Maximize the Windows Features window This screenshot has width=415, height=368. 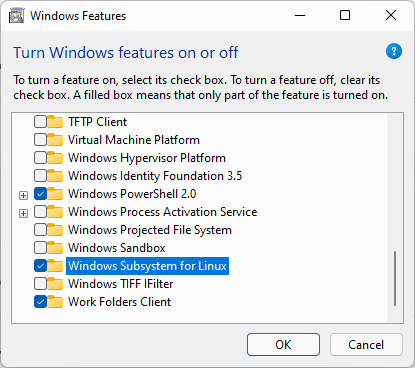[345, 15]
